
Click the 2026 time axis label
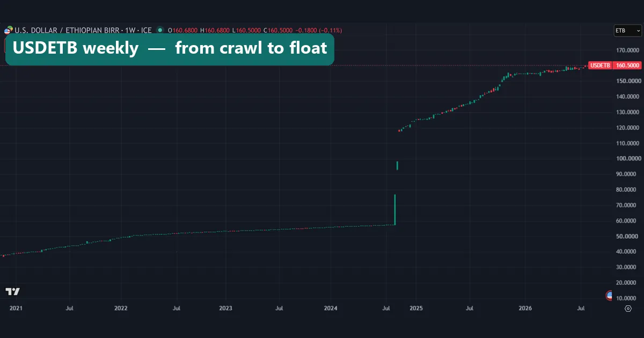coord(525,308)
